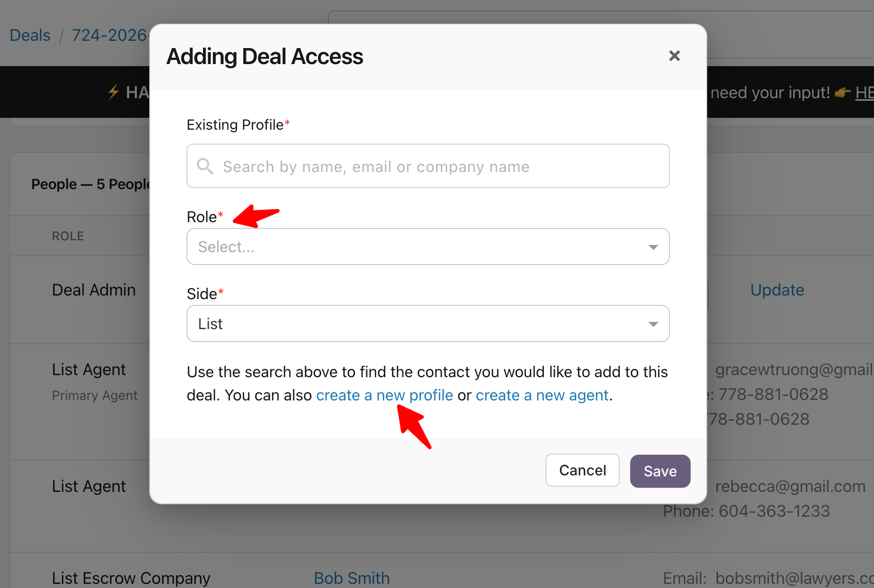This screenshot has height=588, width=874.
Task: Focus the Existing Profile search field
Action: pos(428,166)
